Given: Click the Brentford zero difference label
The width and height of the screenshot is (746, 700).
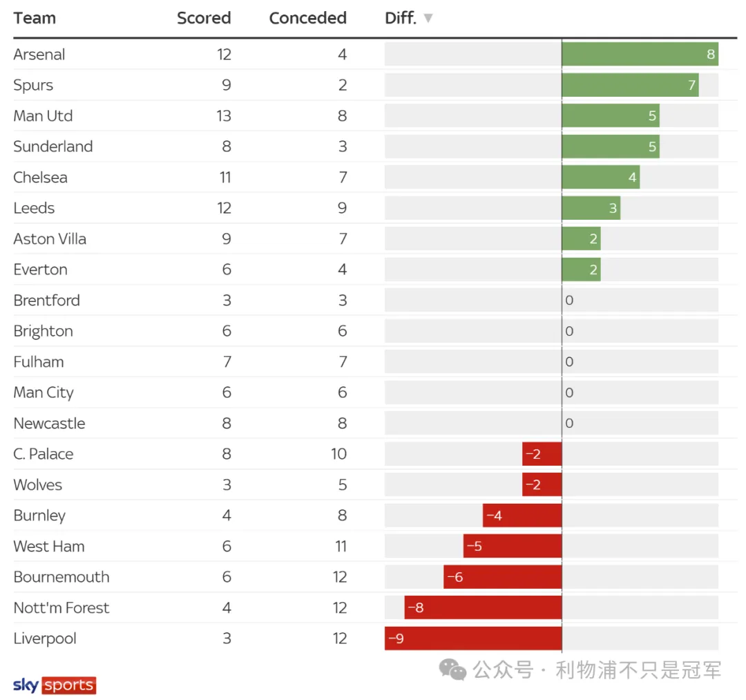Looking at the screenshot, I should pos(569,301).
